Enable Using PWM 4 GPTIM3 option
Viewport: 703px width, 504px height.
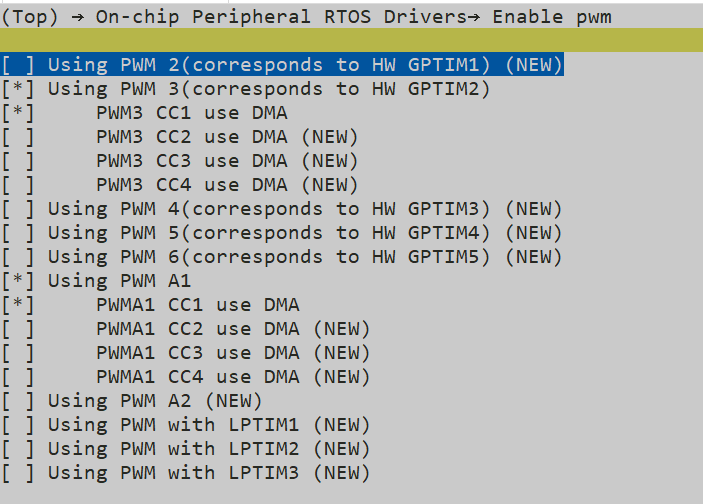19,209
